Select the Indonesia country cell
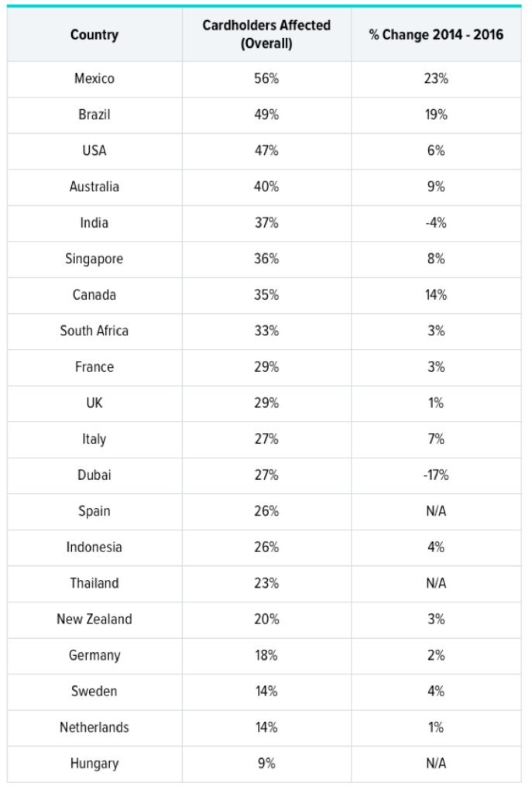Viewport: 532px width, 793px height. pos(94,547)
